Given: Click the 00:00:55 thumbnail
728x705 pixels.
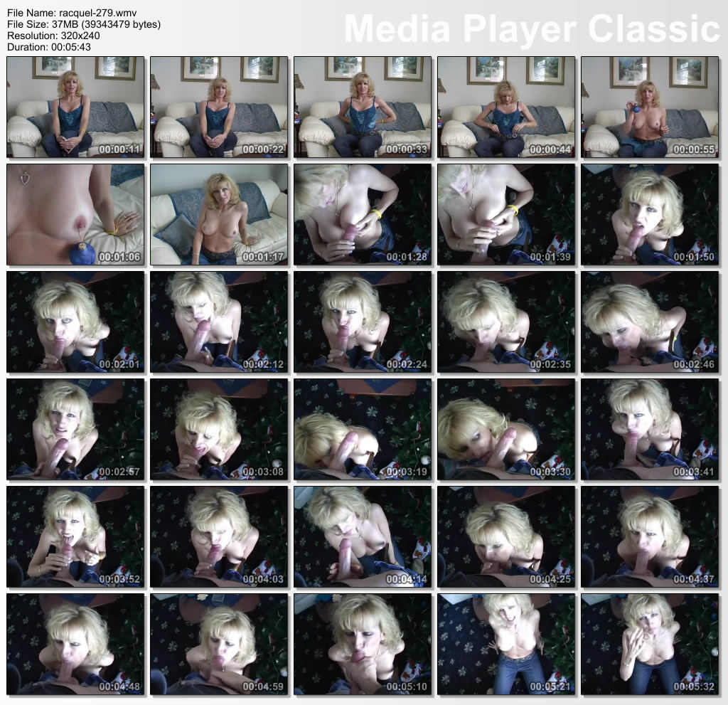Looking at the screenshot, I should click(650, 107).
